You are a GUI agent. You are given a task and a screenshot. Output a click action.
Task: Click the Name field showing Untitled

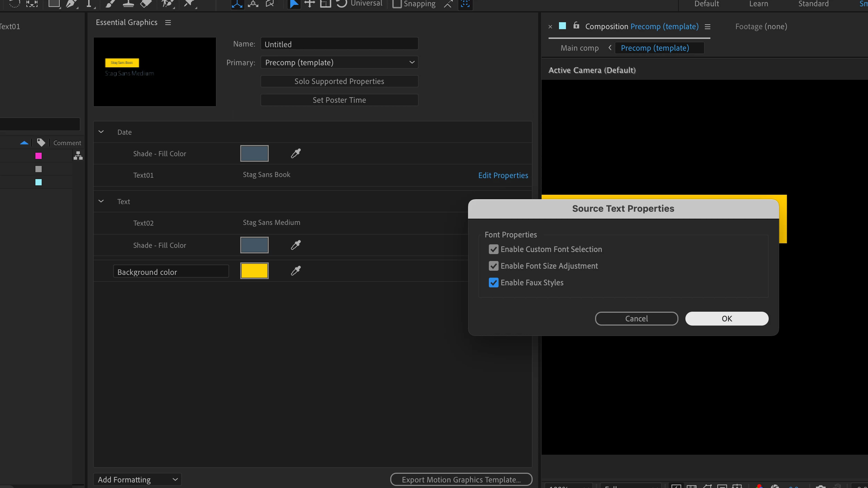point(339,44)
